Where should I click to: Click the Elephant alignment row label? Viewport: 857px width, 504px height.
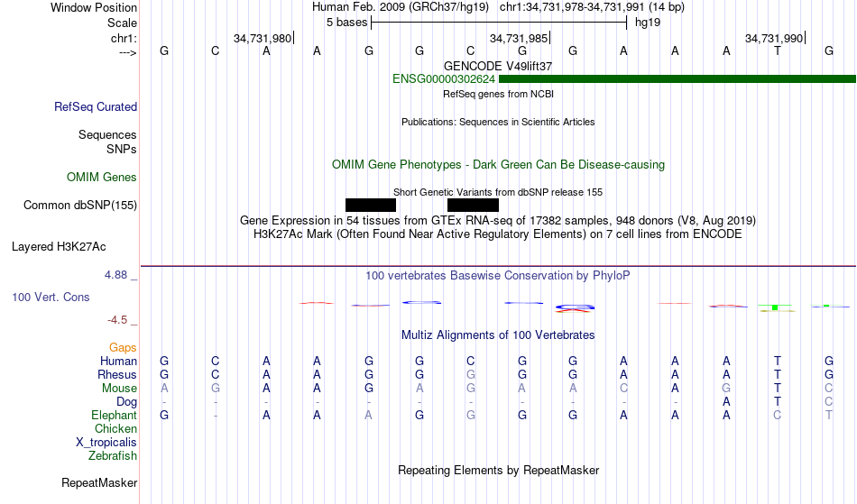coord(114,416)
